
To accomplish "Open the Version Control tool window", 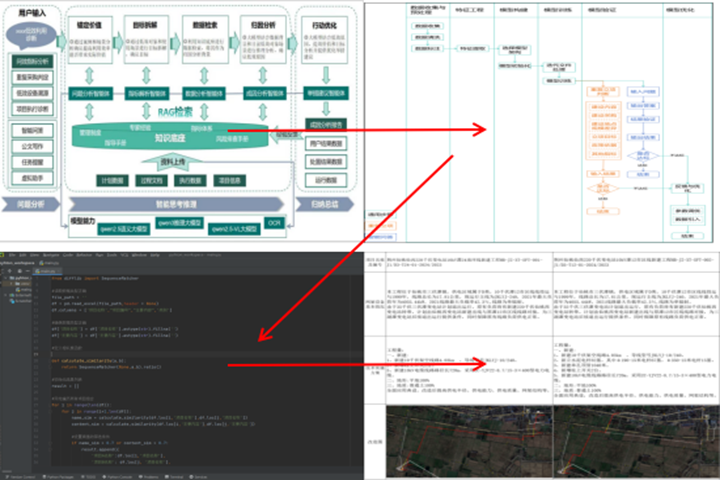I will [x=22, y=475].
